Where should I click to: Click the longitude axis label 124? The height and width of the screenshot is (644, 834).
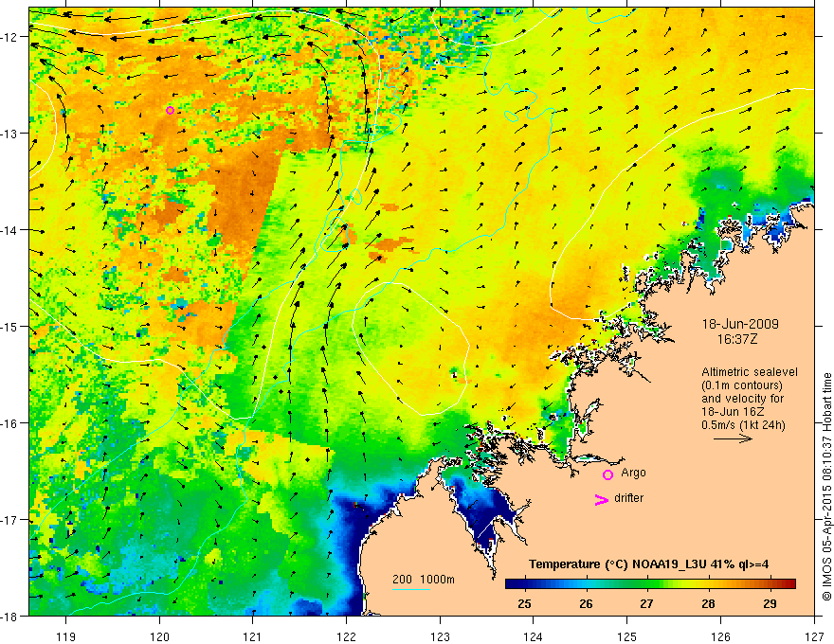tap(534, 636)
